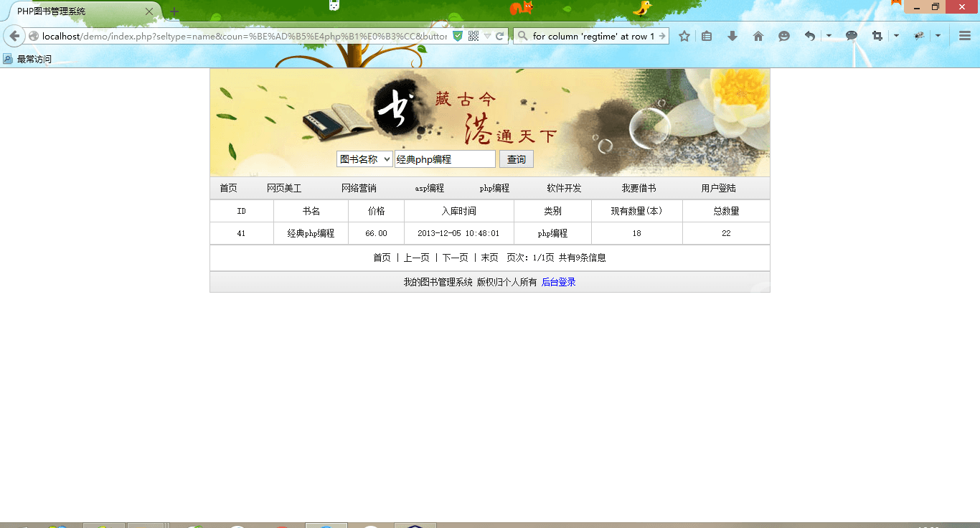Open the hamburger menu in browser toolbar
Viewport: 980px width, 528px height.
[964, 36]
